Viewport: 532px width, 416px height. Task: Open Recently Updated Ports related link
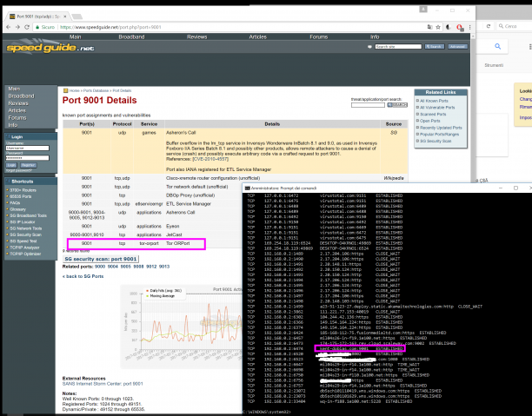441,128
